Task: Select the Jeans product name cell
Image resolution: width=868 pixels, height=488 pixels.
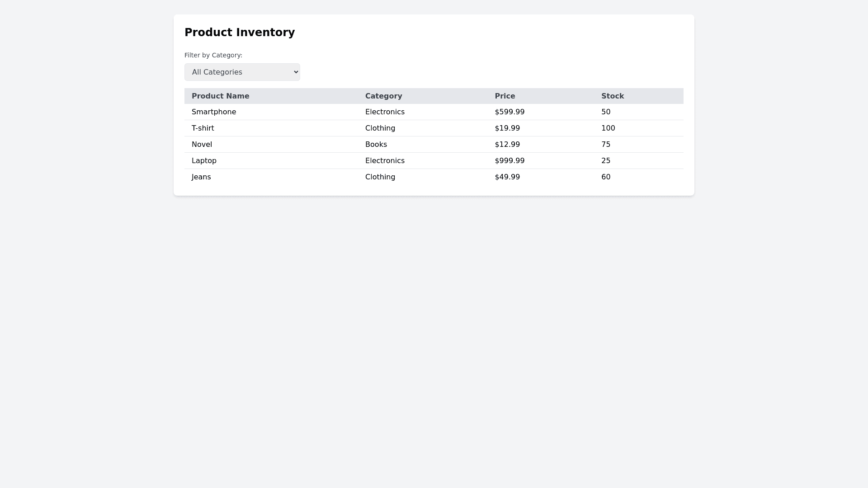Action: (201, 177)
